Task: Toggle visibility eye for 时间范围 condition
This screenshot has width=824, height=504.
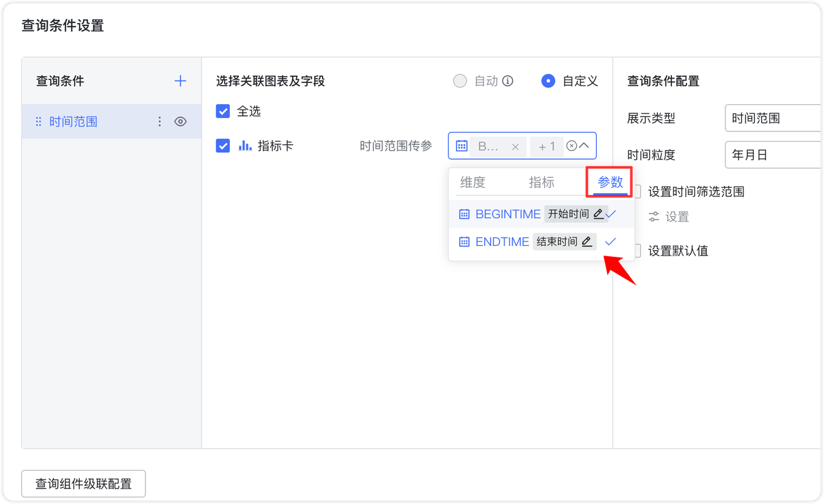Action: [180, 122]
